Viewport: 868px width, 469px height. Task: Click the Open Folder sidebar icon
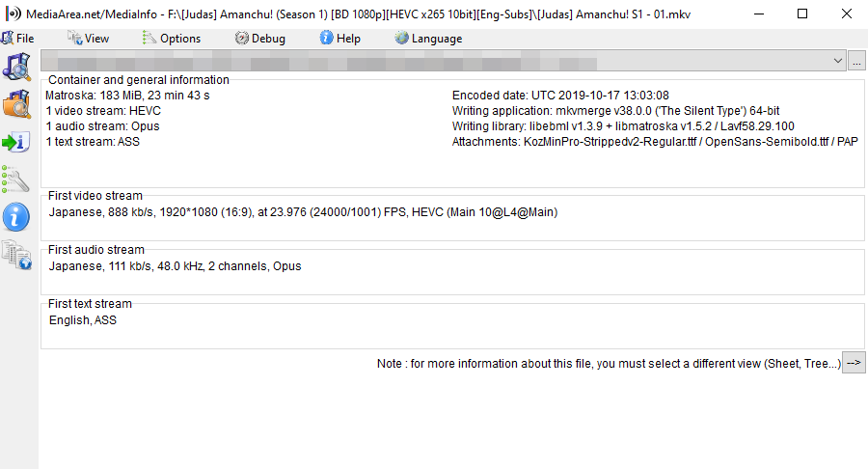(x=16, y=103)
